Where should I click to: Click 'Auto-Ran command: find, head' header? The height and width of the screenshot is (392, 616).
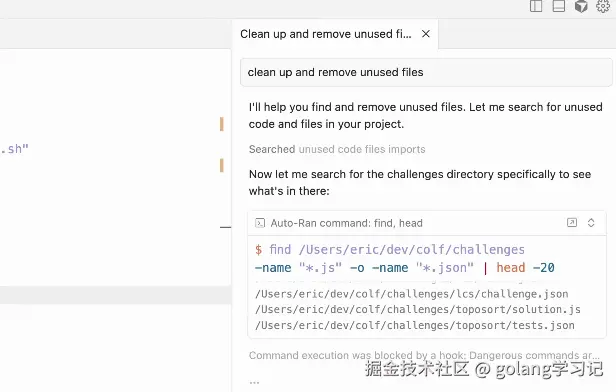tap(427, 223)
